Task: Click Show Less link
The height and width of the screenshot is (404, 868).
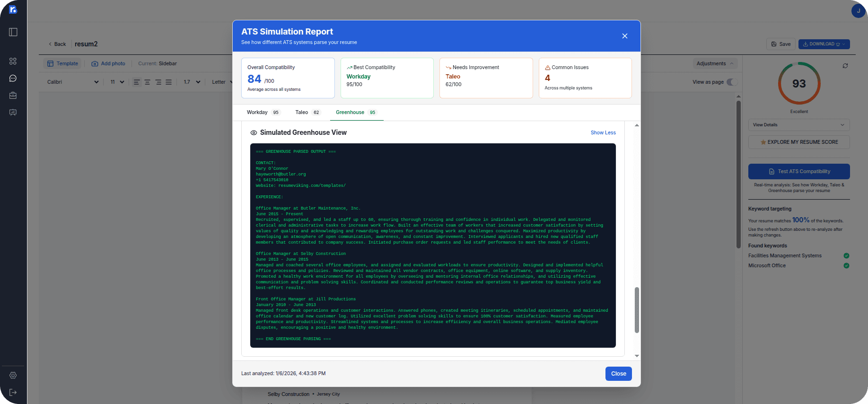Action: coord(603,132)
